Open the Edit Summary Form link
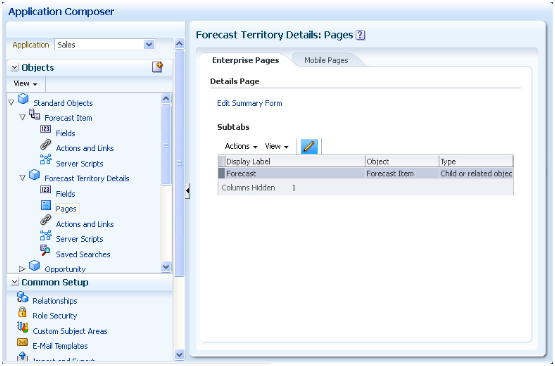555x366 pixels. point(250,103)
